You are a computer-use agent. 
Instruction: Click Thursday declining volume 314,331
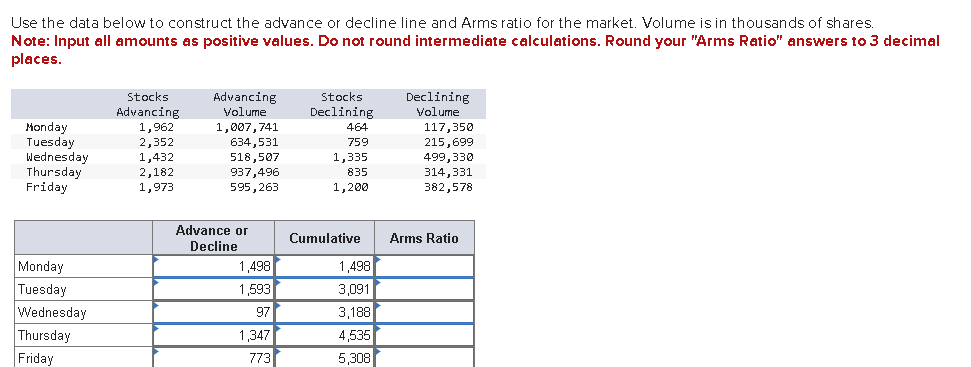448,172
